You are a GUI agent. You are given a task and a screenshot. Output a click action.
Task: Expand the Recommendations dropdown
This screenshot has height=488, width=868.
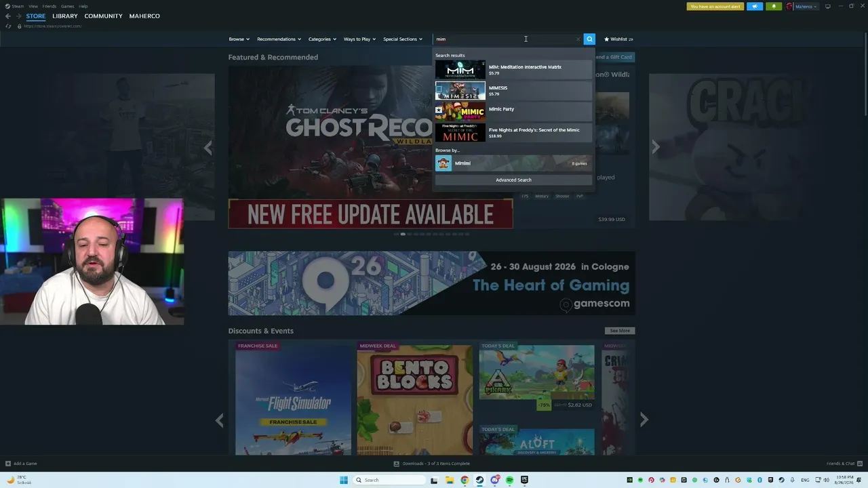point(279,39)
